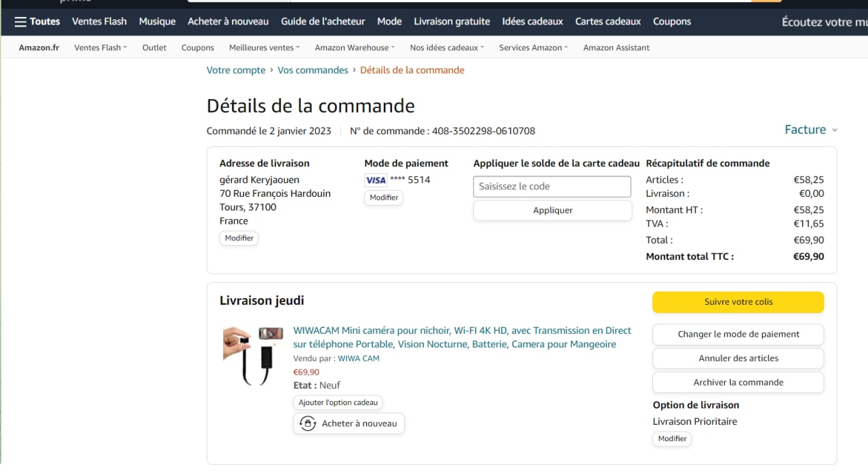Follow the Vos commandes breadcrumb link
Image resolution: width=868 pixels, height=473 pixels.
coord(313,70)
